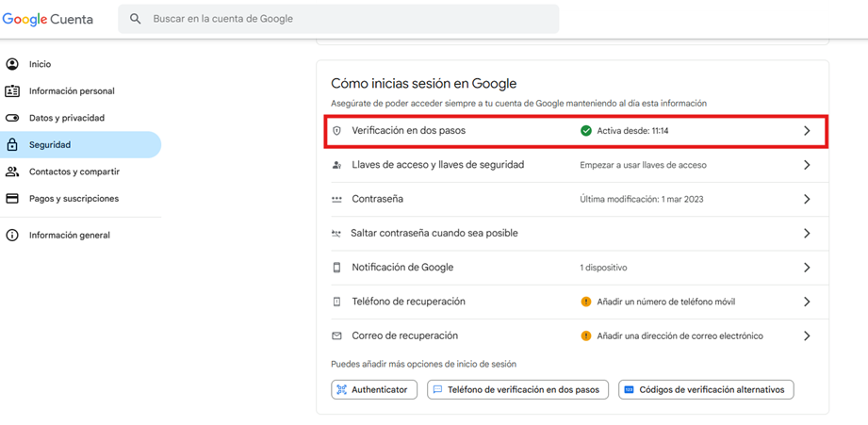Expand Teléfono de recuperación row chevron
868x425 pixels.
(x=807, y=302)
